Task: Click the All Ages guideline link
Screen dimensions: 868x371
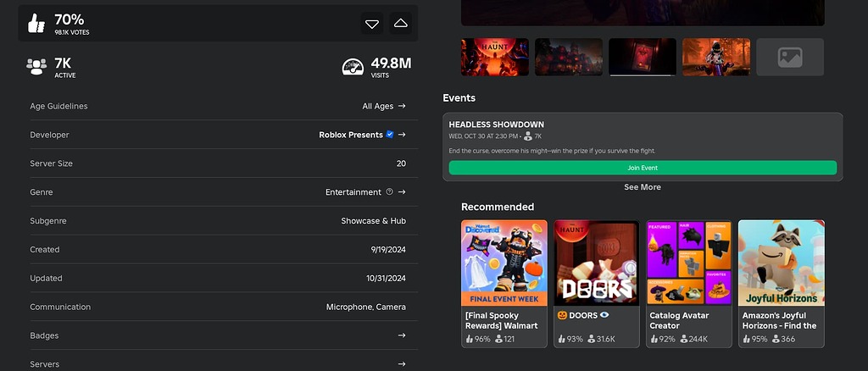Action: tap(378, 106)
